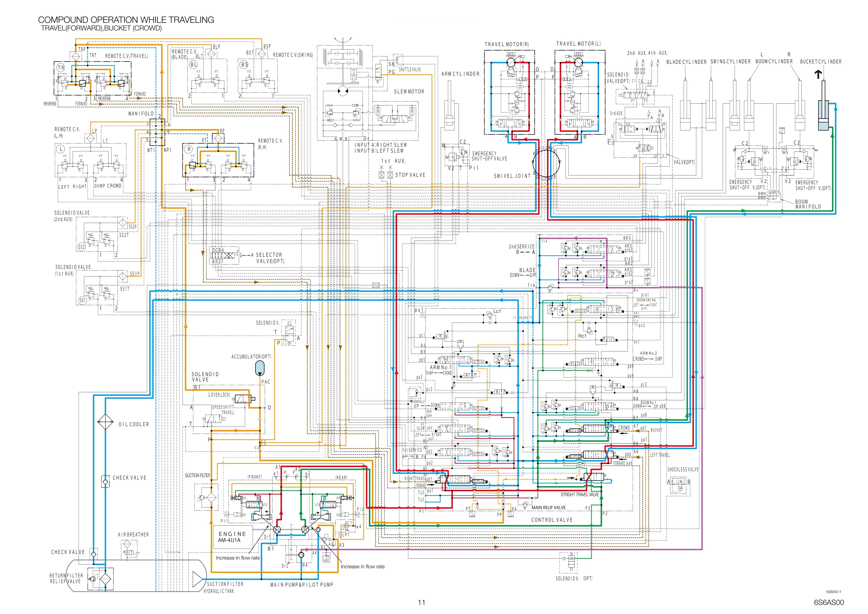Image resolution: width=868 pixels, height=614 pixels.
Task: Click the right travel motor symbol
Action: coord(511,63)
